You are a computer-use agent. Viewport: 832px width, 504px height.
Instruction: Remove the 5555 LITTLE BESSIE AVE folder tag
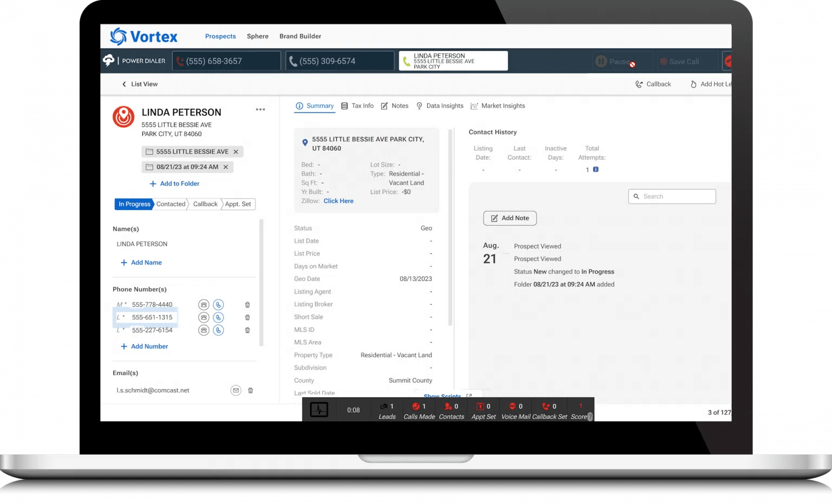(236, 152)
